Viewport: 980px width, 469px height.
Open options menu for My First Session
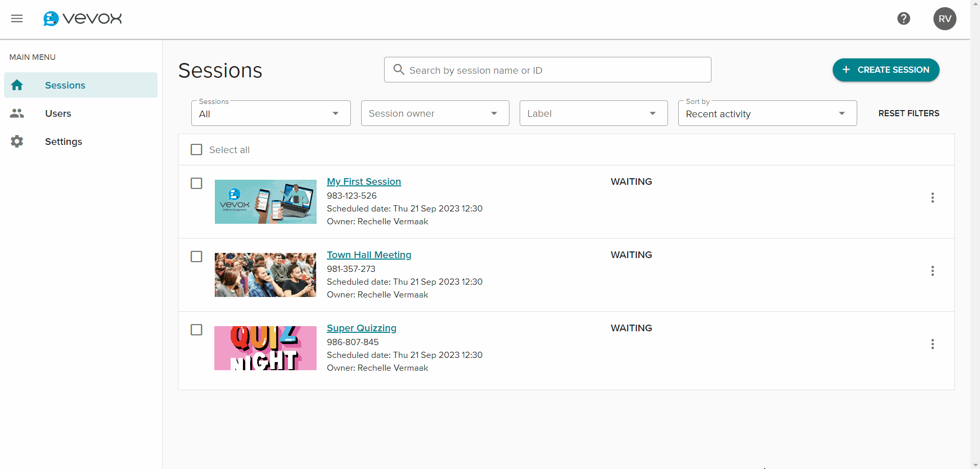point(932,198)
